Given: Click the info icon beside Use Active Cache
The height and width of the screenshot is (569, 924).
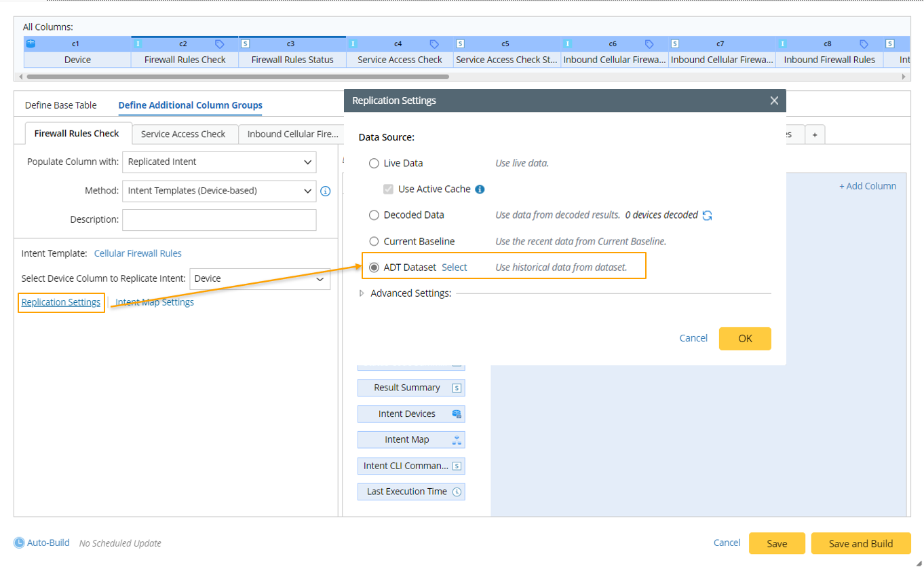Looking at the screenshot, I should pyautogui.click(x=480, y=189).
